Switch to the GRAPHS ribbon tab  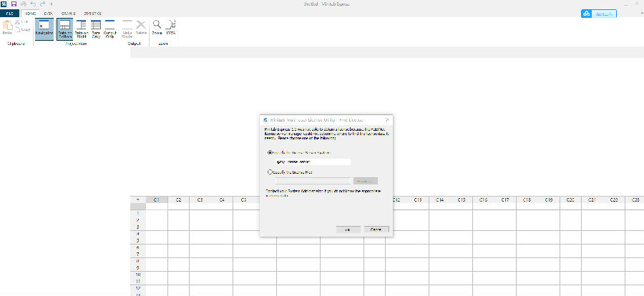click(x=68, y=14)
